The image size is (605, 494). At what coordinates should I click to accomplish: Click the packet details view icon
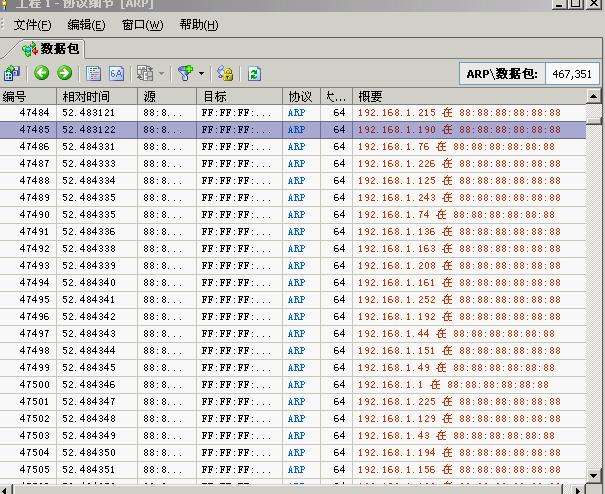pyautogui.click(x=94, y=73)
